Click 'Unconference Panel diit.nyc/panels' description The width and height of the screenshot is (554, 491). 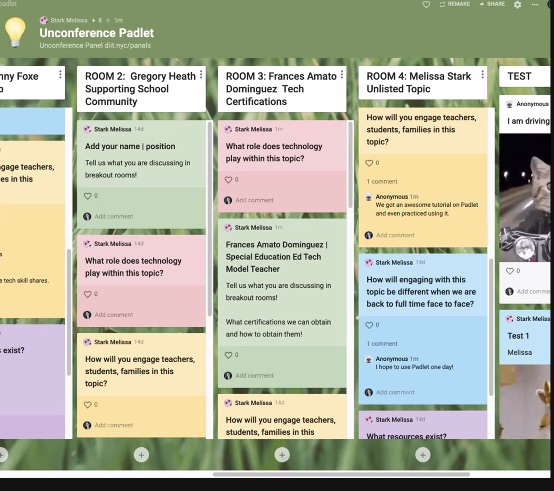95,46
